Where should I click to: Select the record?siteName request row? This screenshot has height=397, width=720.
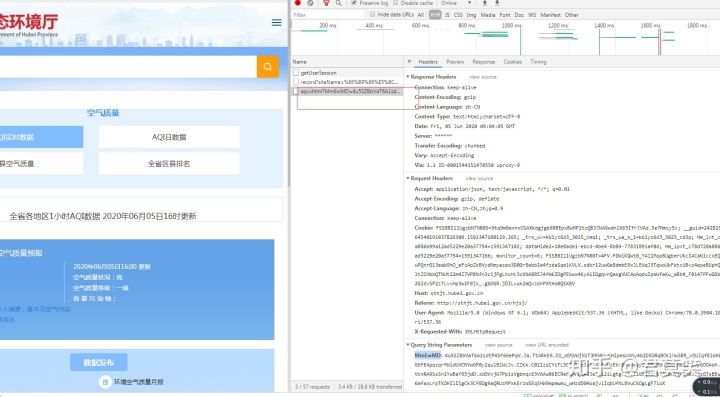point(347,82)
